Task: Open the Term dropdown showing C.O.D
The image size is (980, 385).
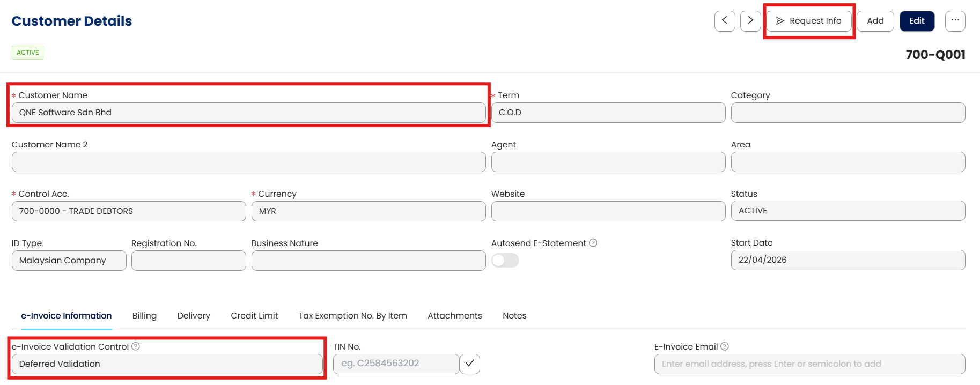Action: coord(608,113)
